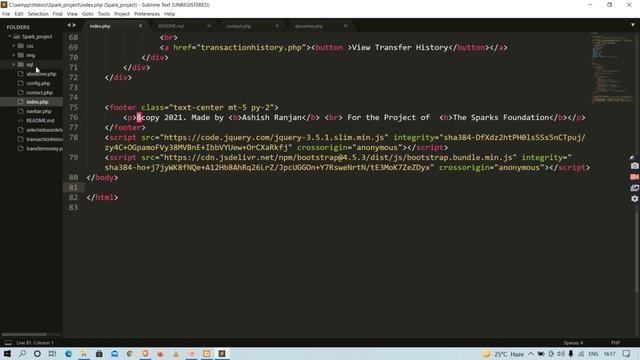Open volume control in the system tray
This screenshot has width=640, height=360.
point(561,354)
